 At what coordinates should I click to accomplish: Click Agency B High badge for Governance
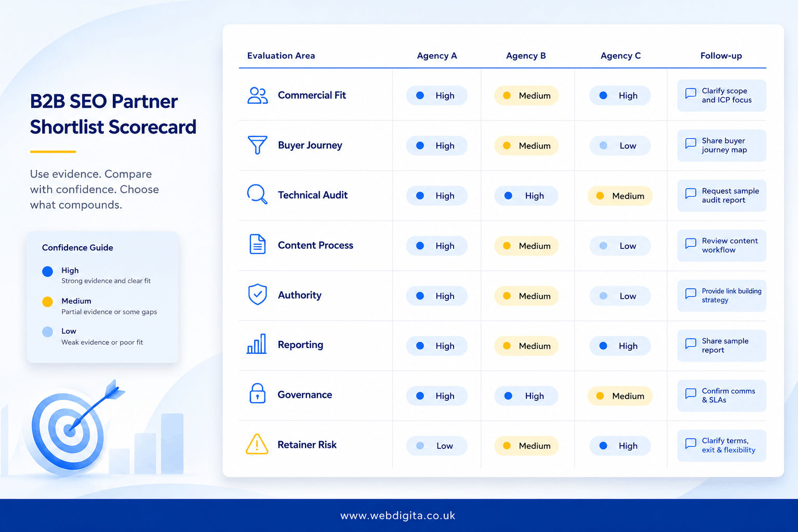(x=526, y=396)
